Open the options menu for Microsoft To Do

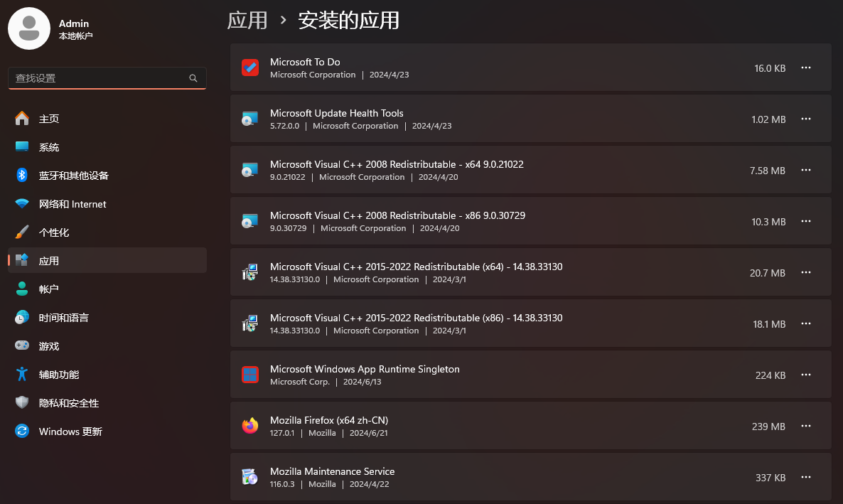(x=806, y=68)
